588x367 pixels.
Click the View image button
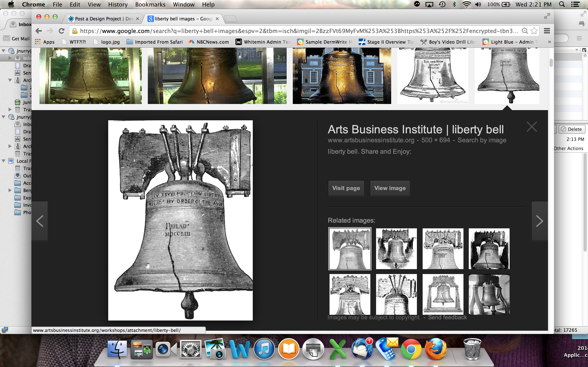click(390, 188)
